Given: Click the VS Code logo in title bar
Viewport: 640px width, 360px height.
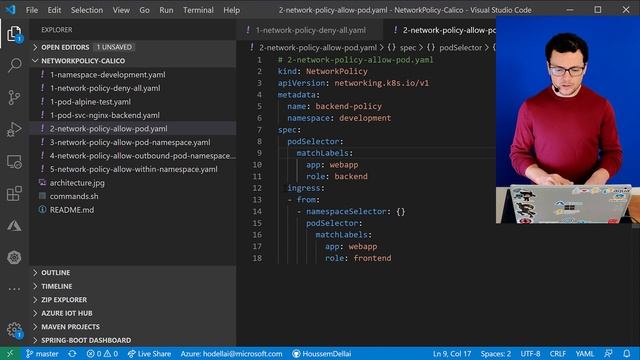Looking at the screenshot, I should click(11, 9).
